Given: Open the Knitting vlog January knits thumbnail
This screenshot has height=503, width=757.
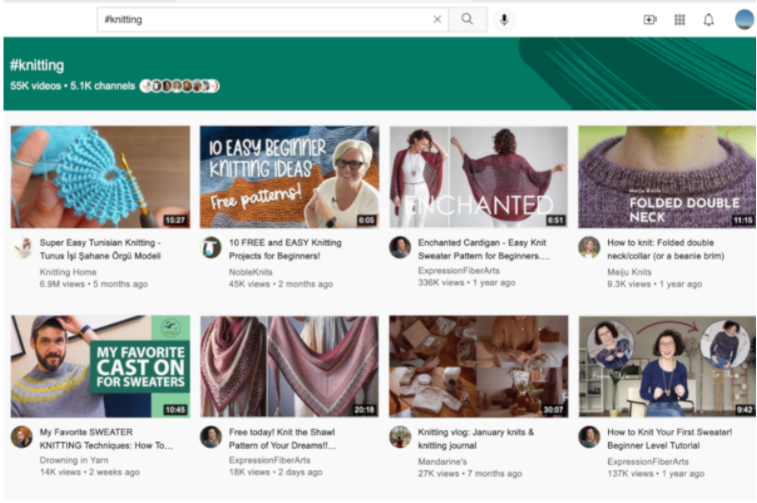Looking at the screenshot, I should (478, 366).
